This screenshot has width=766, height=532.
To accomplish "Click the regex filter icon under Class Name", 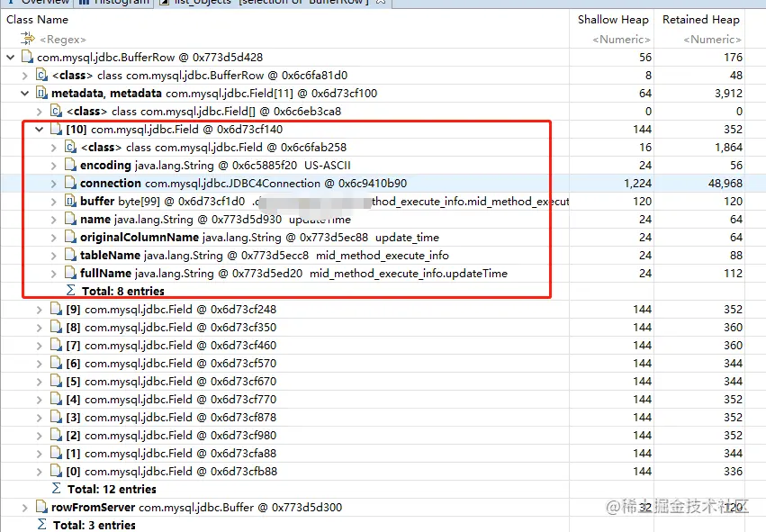I will 28,39.
